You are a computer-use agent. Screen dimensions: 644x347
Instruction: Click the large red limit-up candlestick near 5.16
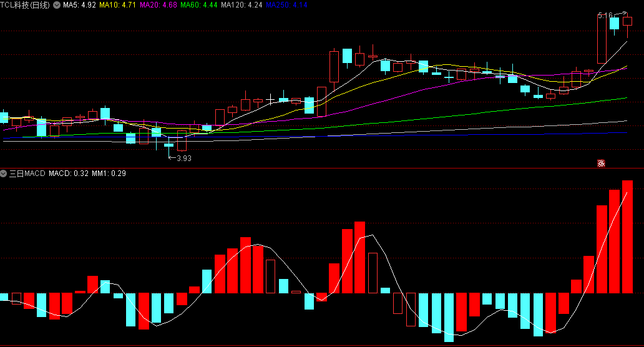(x=602, y=39)
